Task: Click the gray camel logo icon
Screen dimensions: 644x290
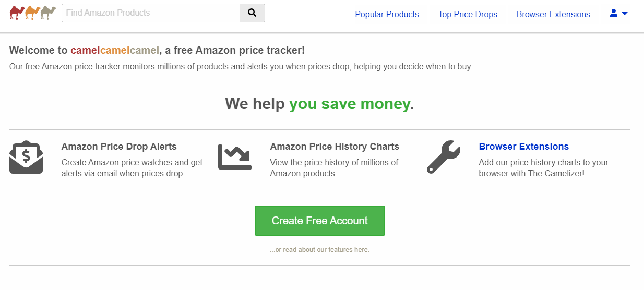Action: [x=49, y=13]
